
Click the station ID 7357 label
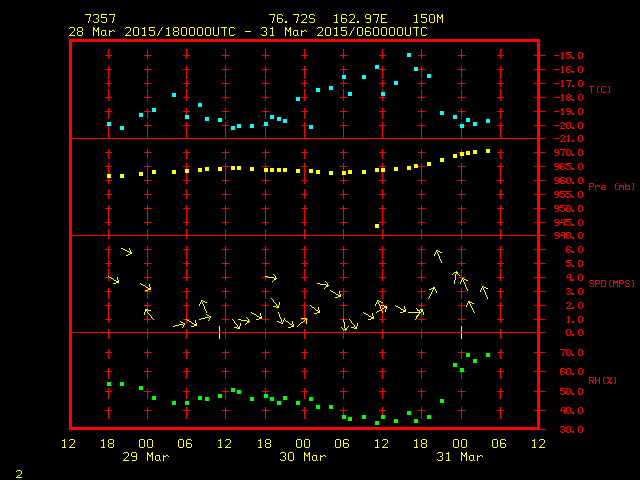(x=100, y=19)
